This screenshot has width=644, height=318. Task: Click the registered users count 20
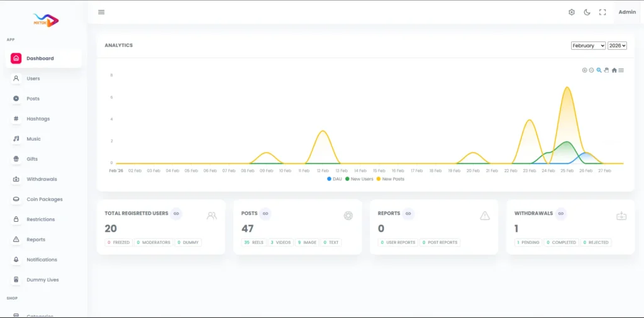click(111, 229)
